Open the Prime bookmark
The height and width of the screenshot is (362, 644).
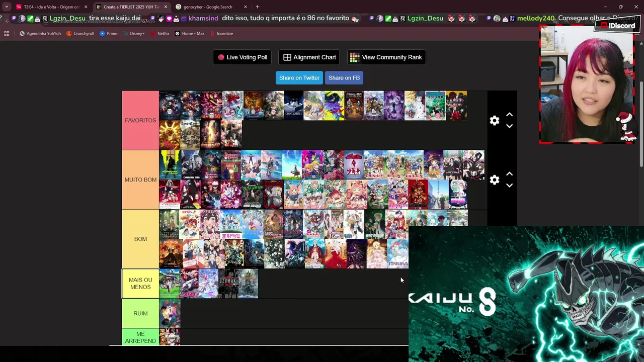[x=109, y=34]
